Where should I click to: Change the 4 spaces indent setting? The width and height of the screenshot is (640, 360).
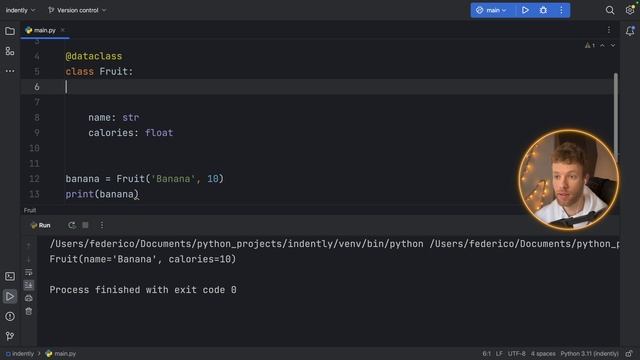pos(543,353)
